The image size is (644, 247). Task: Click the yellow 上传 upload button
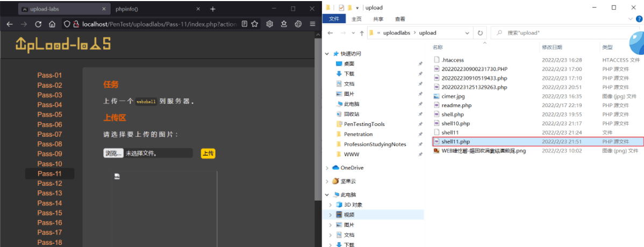click(x=208, y=153)
